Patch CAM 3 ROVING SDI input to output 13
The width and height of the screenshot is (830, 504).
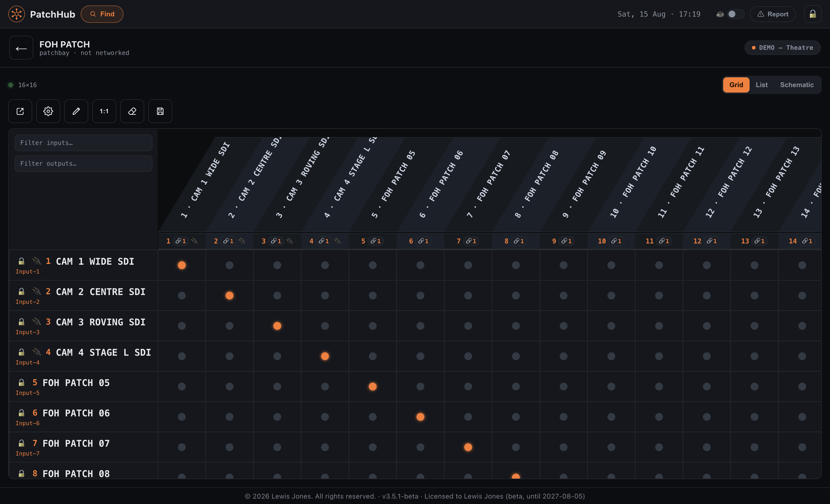(x=755, y=326)
